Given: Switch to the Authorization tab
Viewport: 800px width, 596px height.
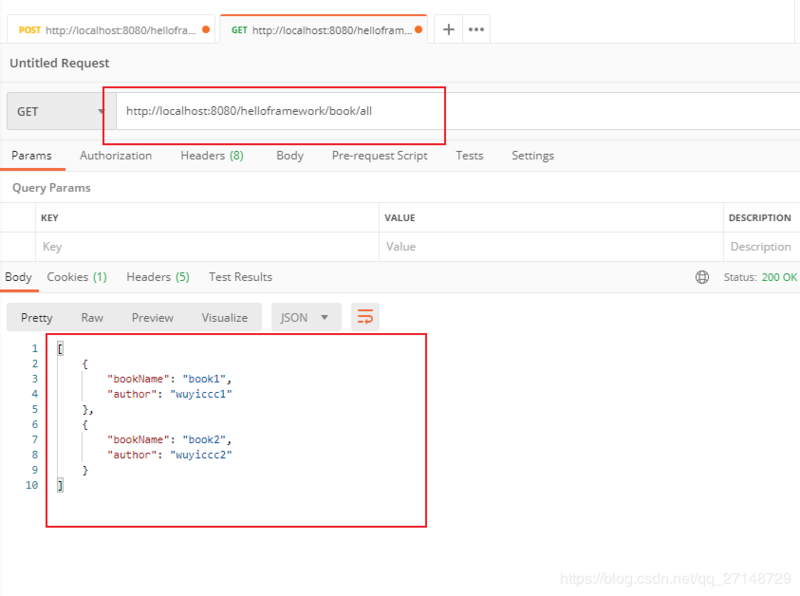Looking at the screenshot, I should pos(115,155).
